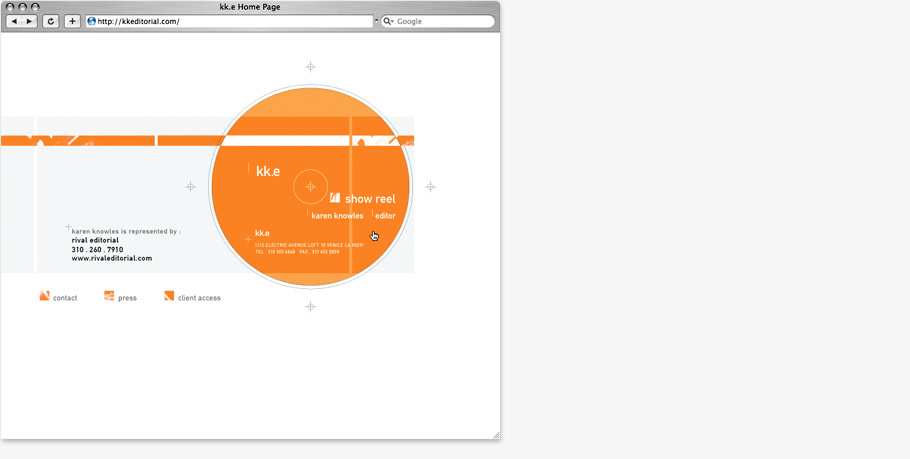910x459 pixels.
Task: Click the show reel film icon
Action: pos(335,198)
